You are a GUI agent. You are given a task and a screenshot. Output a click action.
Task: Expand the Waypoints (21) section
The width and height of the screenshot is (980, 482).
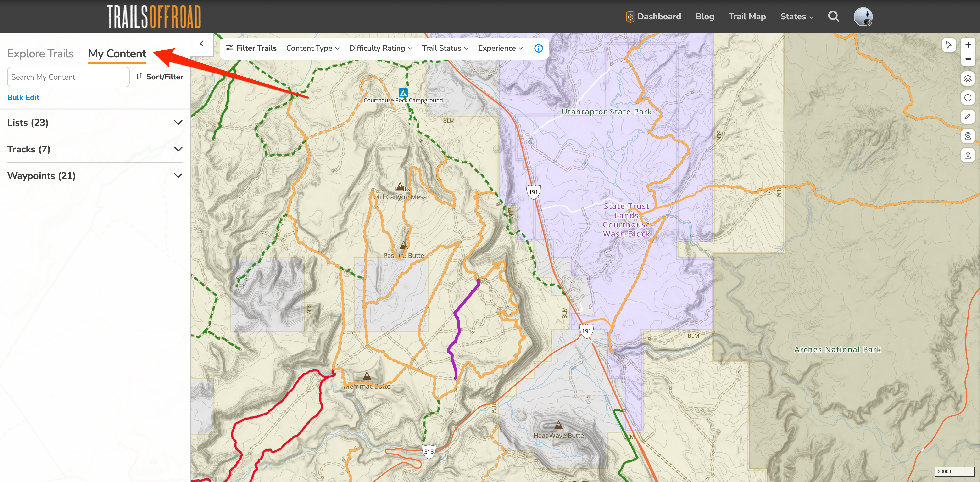point(95,176)
